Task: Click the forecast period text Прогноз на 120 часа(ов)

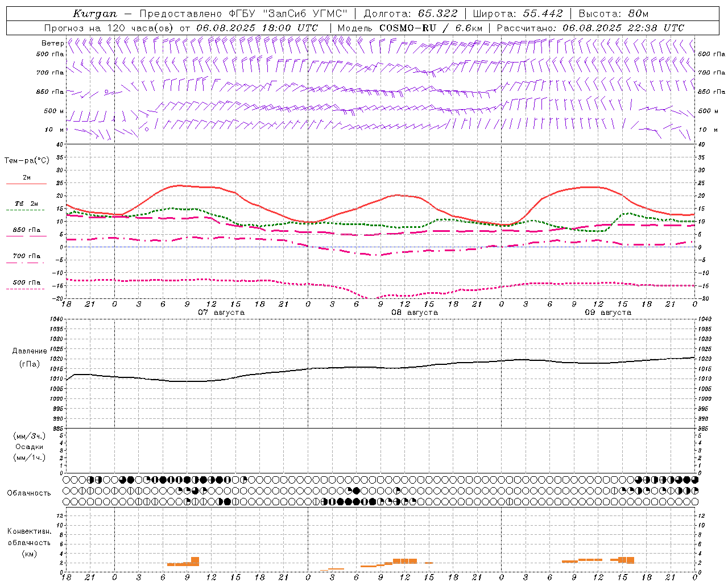Action: (x=109, y=28)
